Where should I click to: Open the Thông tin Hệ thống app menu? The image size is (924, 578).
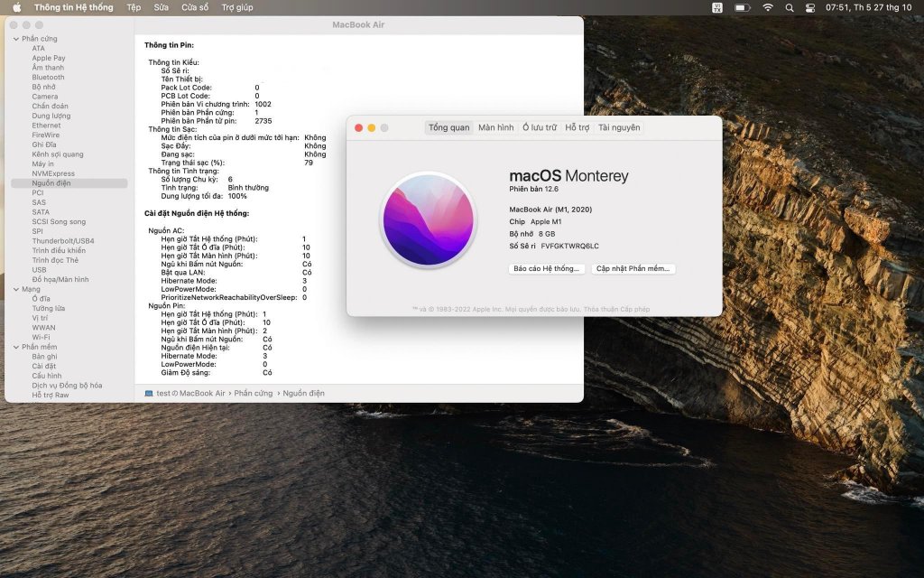[73, 7]
